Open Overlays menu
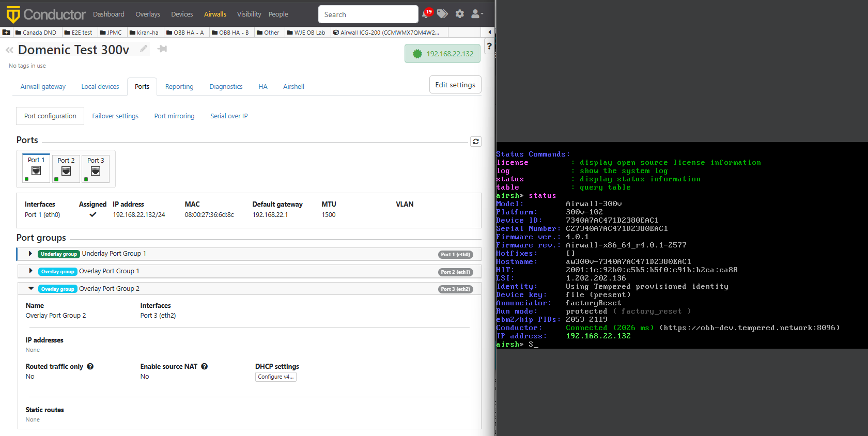Viewport: 868px width, 436px height. (x=148, y=14)
